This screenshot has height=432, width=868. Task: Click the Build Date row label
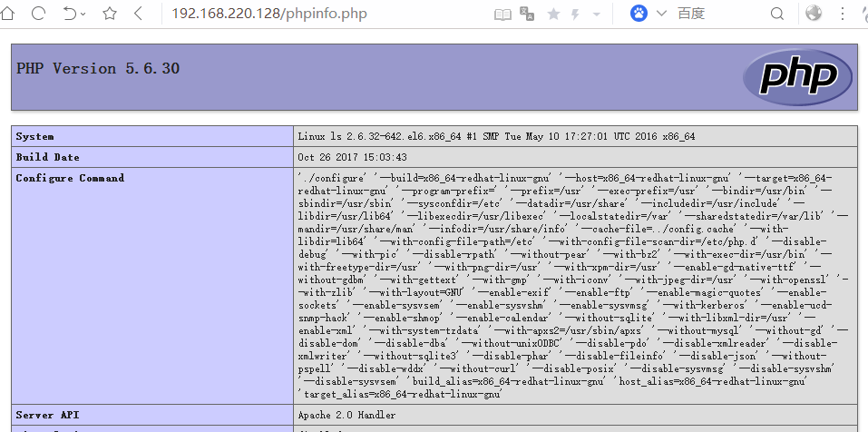(x=47, y=157)
